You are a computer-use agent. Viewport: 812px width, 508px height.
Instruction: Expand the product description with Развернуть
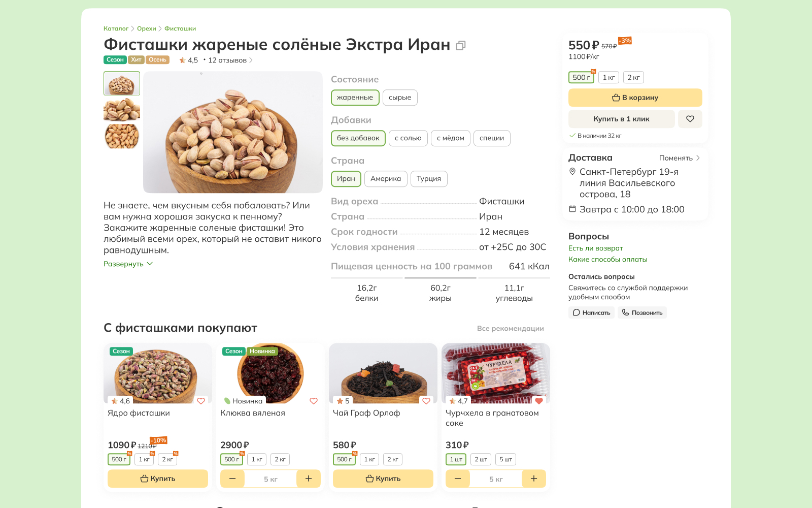pos(123,263)
